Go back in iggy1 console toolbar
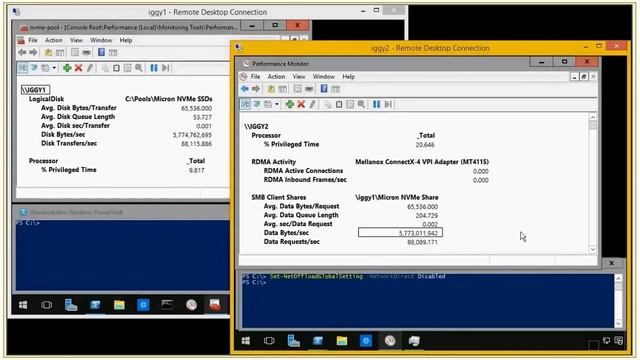 pos(22,52)
